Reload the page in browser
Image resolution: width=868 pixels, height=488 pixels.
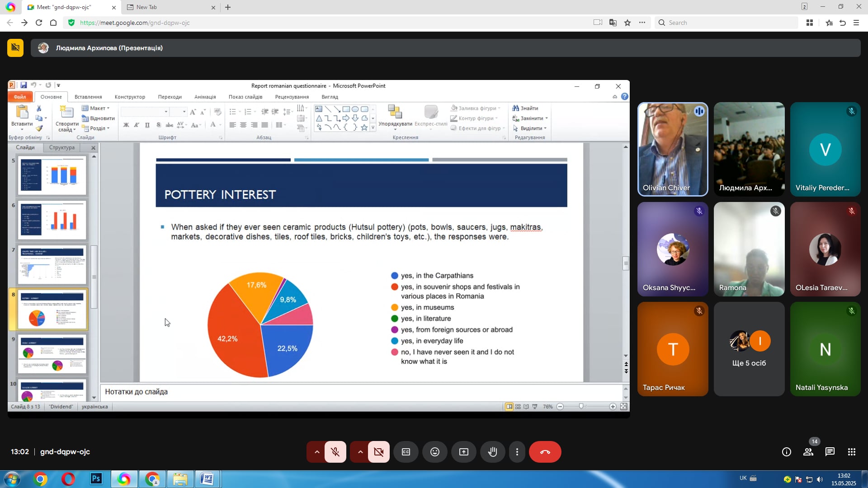(x=39, y=23)
